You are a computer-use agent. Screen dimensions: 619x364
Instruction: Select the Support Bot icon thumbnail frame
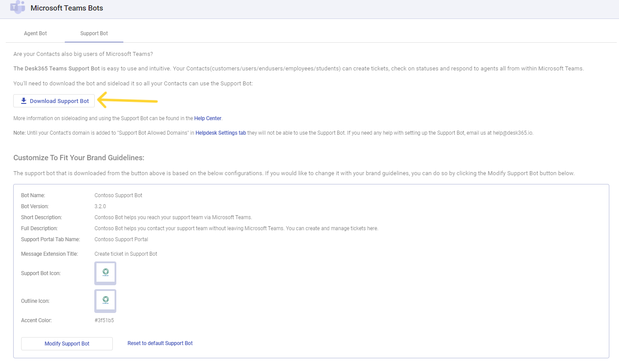[105, 273]
